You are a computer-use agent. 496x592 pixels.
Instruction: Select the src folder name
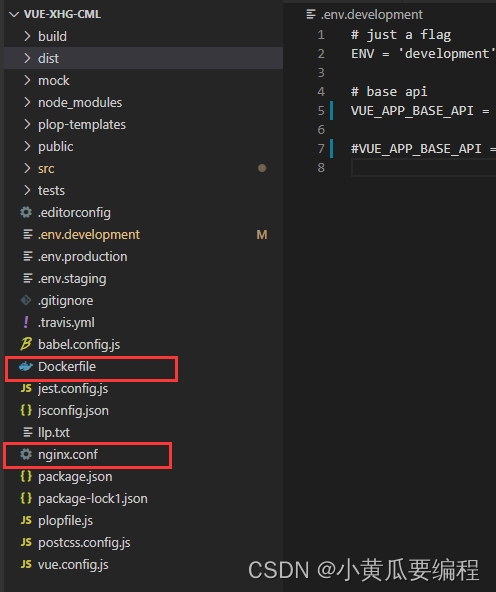[46, 168]
